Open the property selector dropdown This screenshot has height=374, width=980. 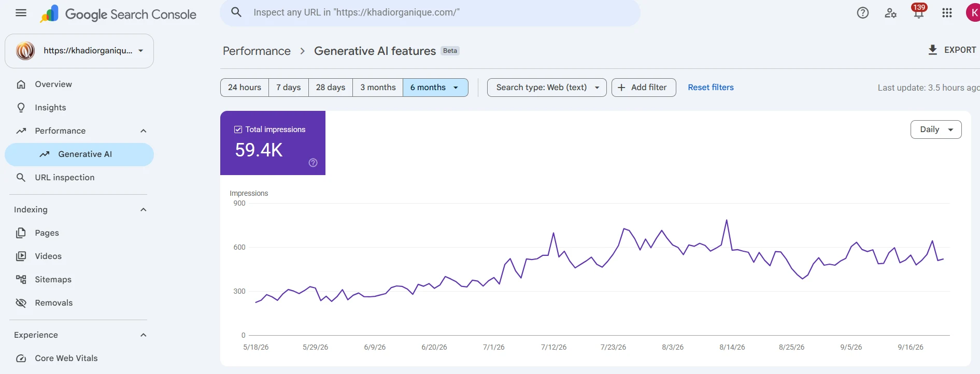click(x=79, y=51)
